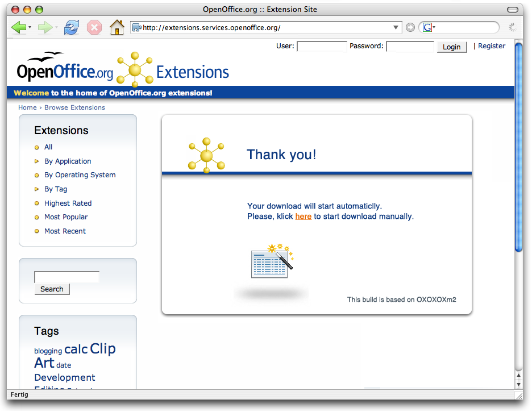Click the 'here' manual download link
This screenshot has width=532, height=412.
[x=303, y=217]
